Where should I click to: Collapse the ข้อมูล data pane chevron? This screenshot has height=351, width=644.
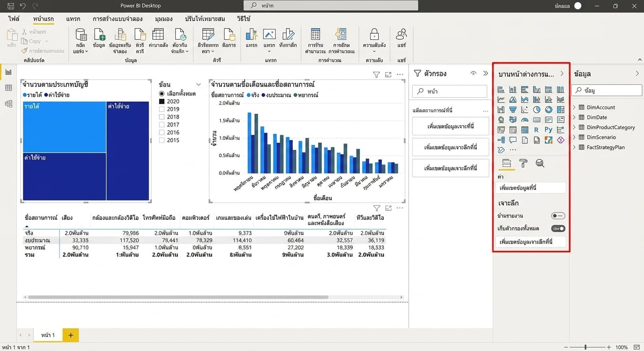point(637,74)
